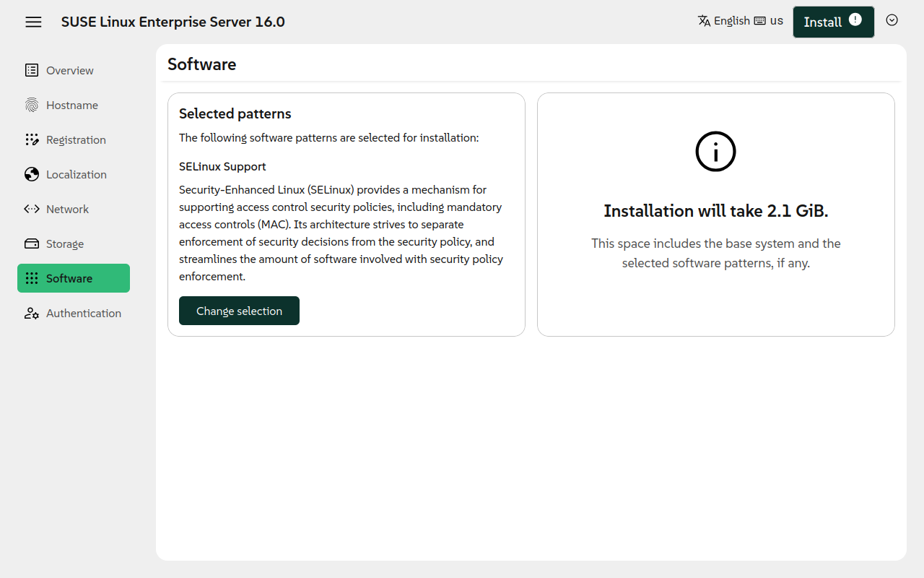Open the Overview section
Screen dimensions: 924x578
(x=69, y=71)
